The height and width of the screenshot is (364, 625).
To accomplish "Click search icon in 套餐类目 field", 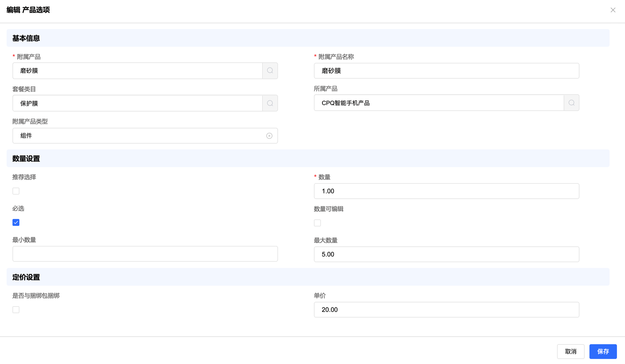I will (270, 103).
